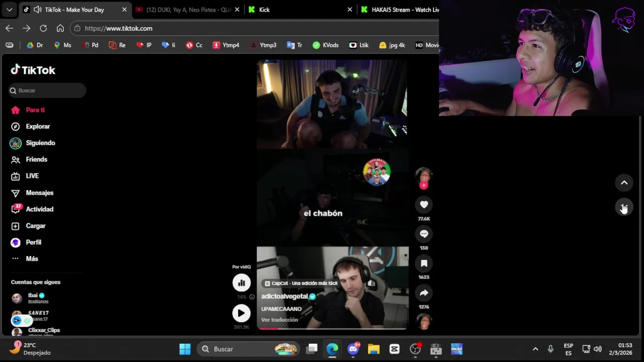Show hidden system tray icons
Image resolution: width=644 pixels, height=362 pixels.
click(535, 349)
